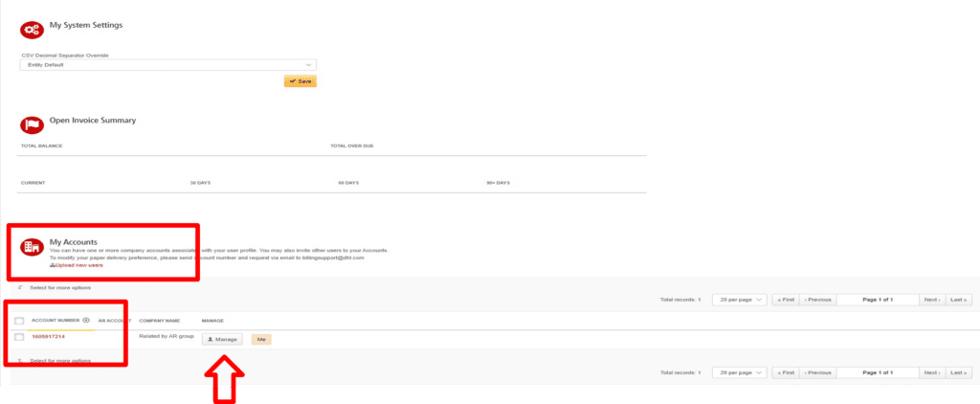Screen dimensions: 980x404
Task: Open the Upload new users link
Action: coord(76,265)
